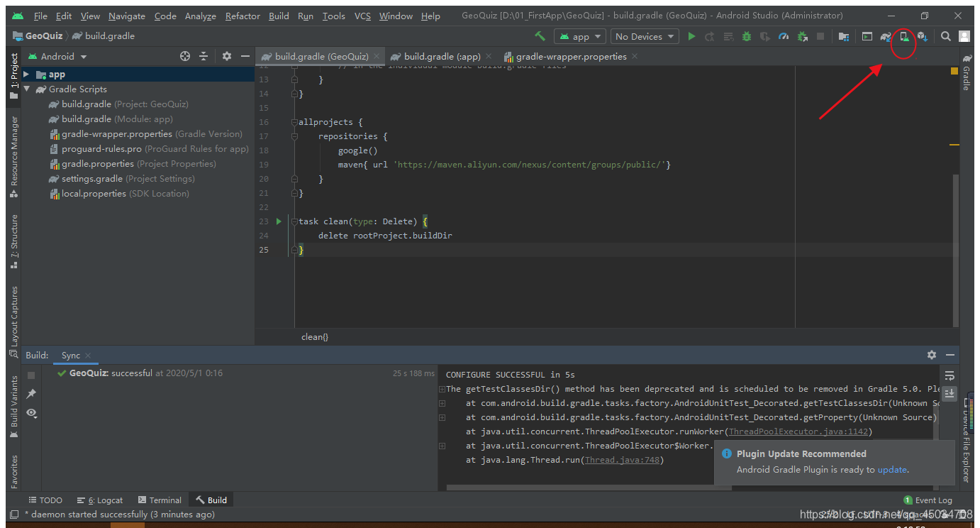980x528 pixels.
Task: Sync project with Gradle files
Action: (x=885, y=36)
